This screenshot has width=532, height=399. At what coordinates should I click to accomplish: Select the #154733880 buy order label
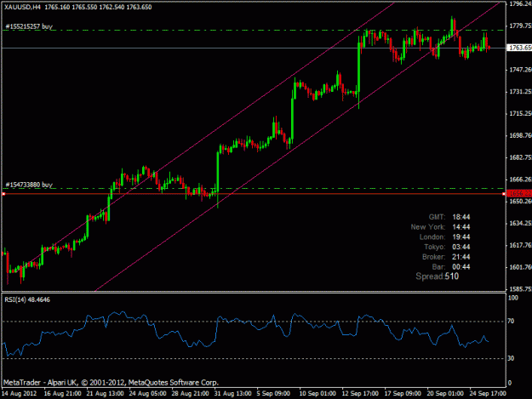pyautogui.click(x=29, y=185)
